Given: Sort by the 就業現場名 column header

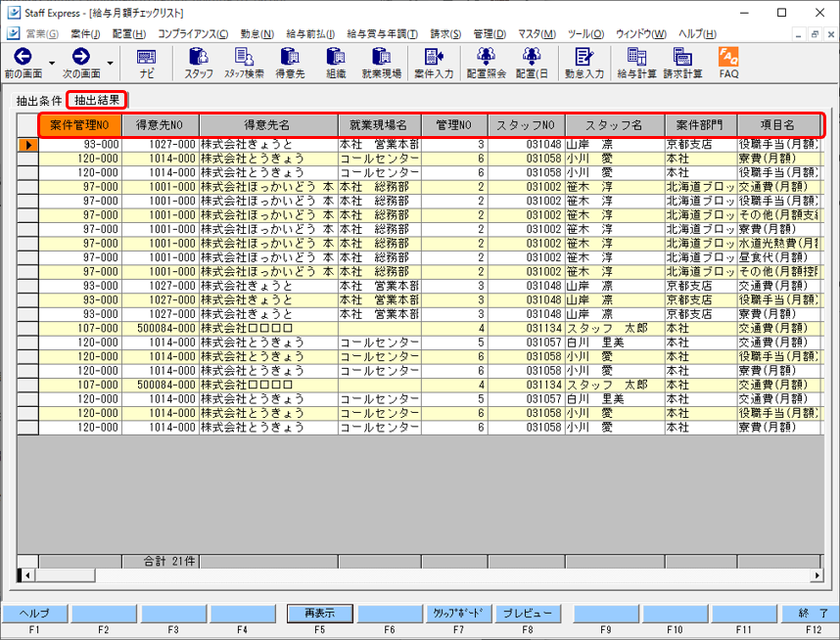Looking at the screenshot, I should pos(379,125).
